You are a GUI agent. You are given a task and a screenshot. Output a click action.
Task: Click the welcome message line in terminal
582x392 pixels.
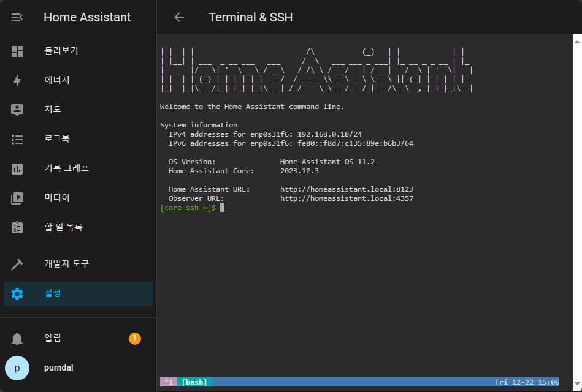(x=252, y=107)
